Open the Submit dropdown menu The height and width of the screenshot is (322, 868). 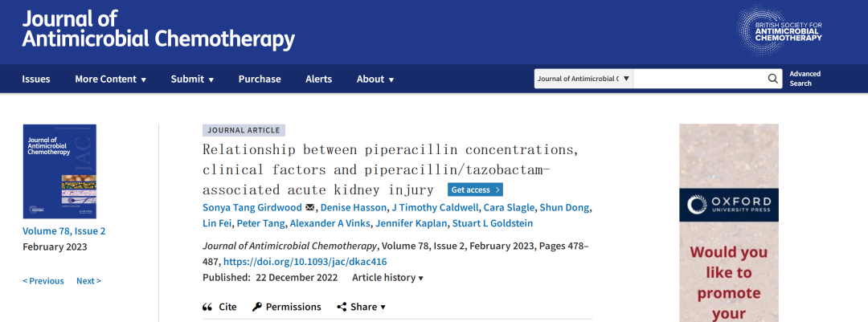[192, 79]
